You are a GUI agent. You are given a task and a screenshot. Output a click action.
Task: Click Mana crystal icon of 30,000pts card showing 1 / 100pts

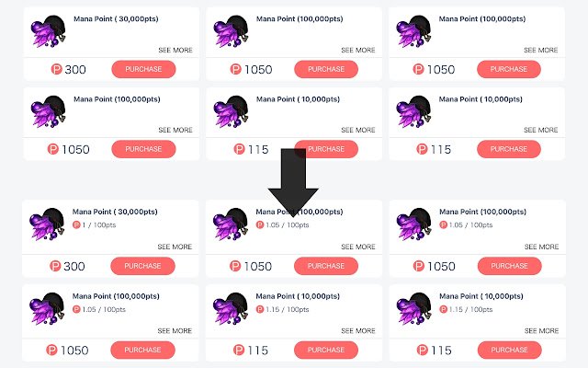(x=47, y=224)
